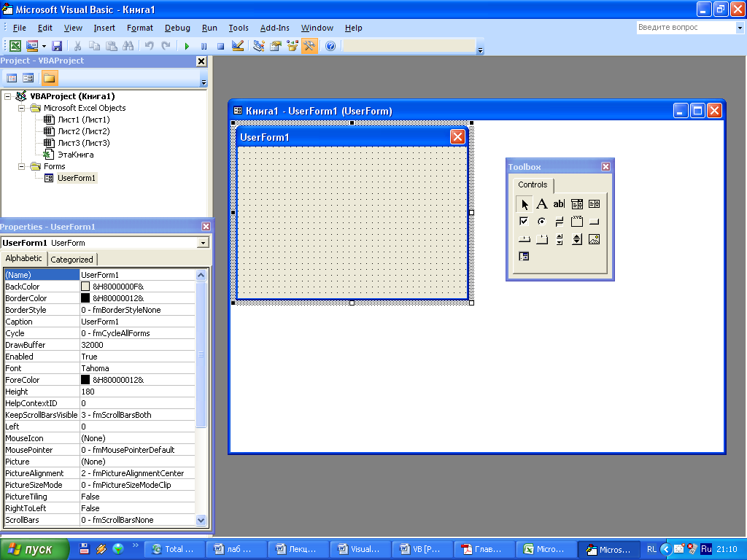
Task: Select the TabStrip tool in Toolbox
Action: point(524,239)
